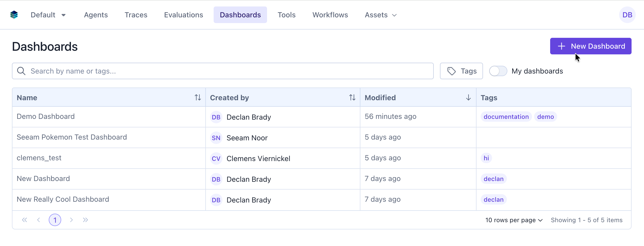This screenshot has width=644, height=246.
Task: Click the search by name field
Action: [x=223, y=71]
